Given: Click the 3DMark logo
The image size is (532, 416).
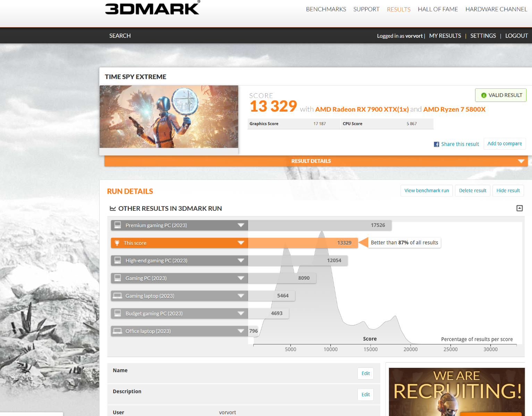Looking at the screenshot, I should [x=152, y=8].
